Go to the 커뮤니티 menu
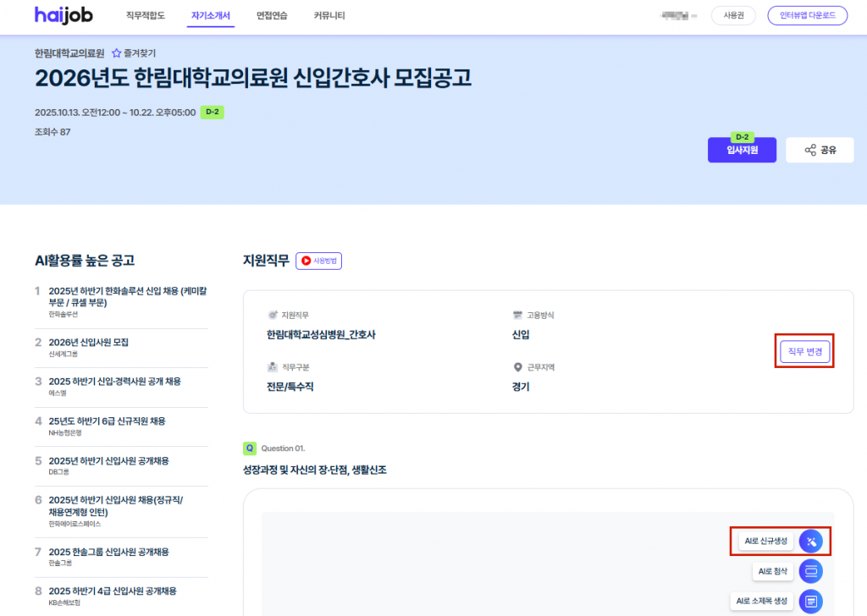The height and width of the screenshot is (616, 867). point(329,15)
